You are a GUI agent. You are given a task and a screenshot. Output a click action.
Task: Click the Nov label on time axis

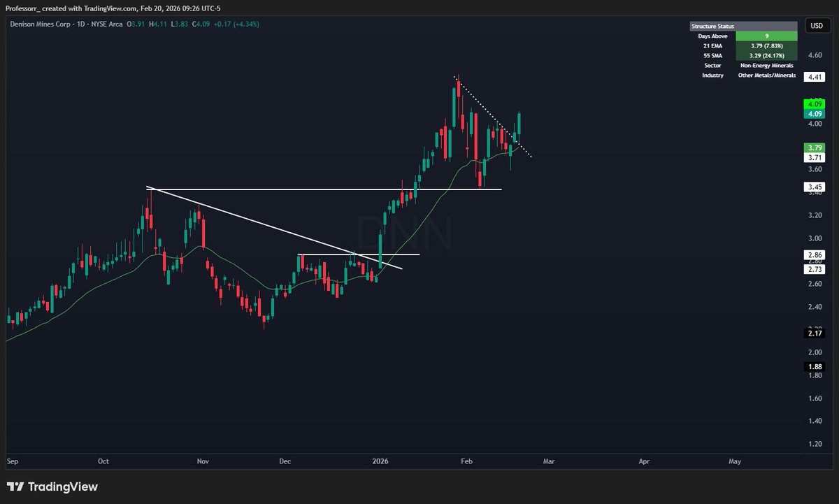point(203,461)
